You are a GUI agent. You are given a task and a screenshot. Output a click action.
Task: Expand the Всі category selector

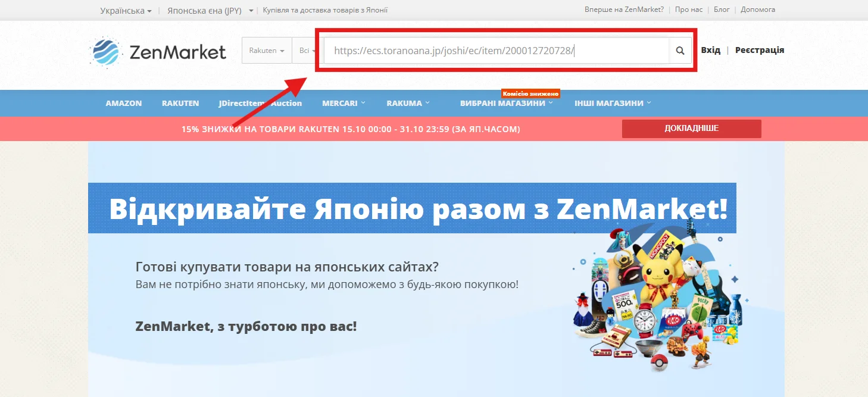pos(308,51)
